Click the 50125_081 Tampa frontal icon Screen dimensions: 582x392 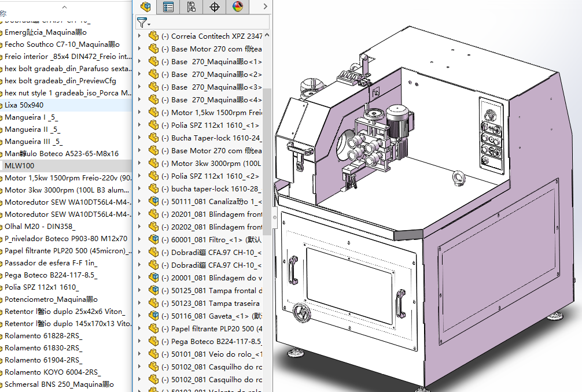pos(154,290)
